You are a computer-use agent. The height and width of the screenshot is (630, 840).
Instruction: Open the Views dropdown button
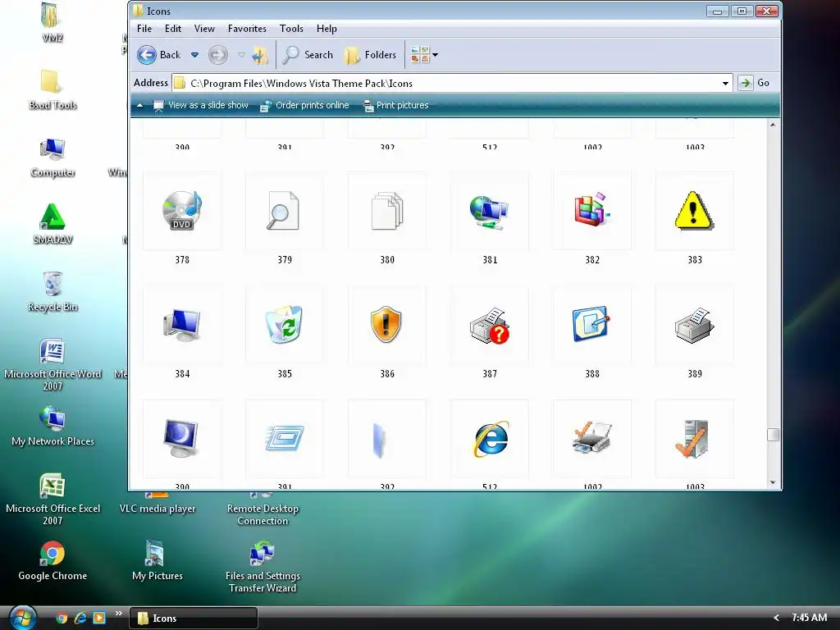424,55
